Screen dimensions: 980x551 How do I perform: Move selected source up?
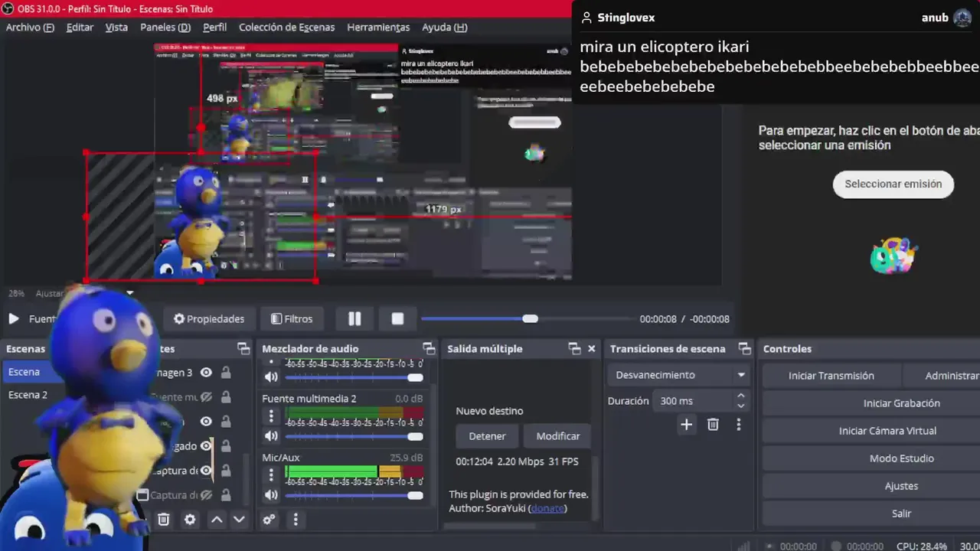tap(217, 520)
